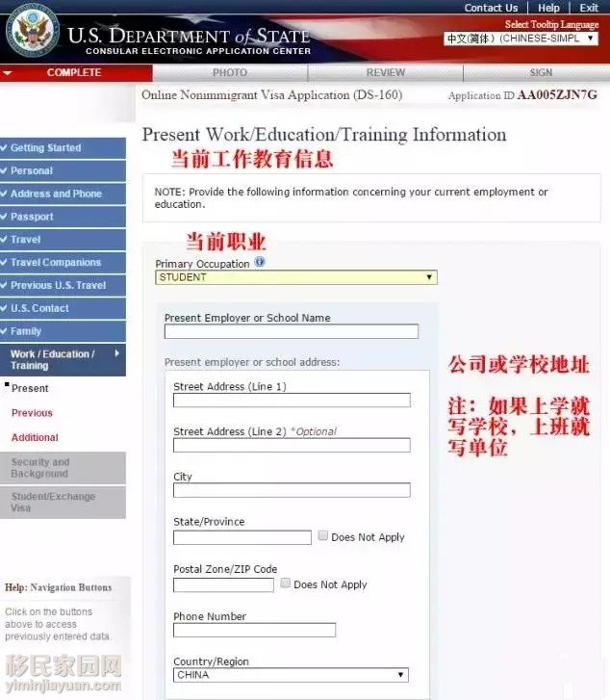
Task: Go to Previous subsection
Action: point(32,413)
